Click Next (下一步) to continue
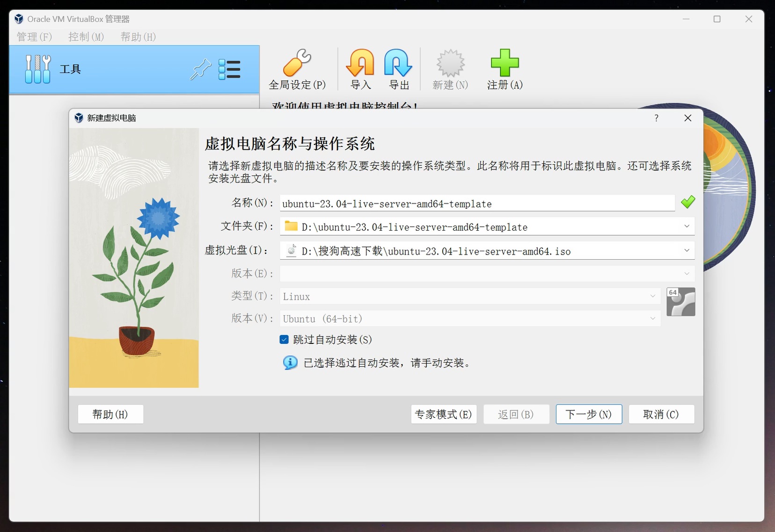 [x=589, y=414]
